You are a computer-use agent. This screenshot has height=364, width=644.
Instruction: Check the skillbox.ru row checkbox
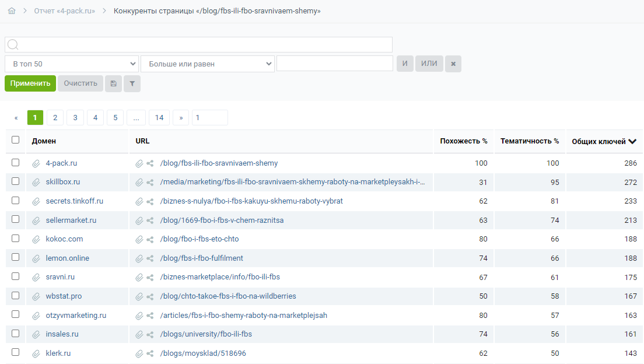pos(16,181)
